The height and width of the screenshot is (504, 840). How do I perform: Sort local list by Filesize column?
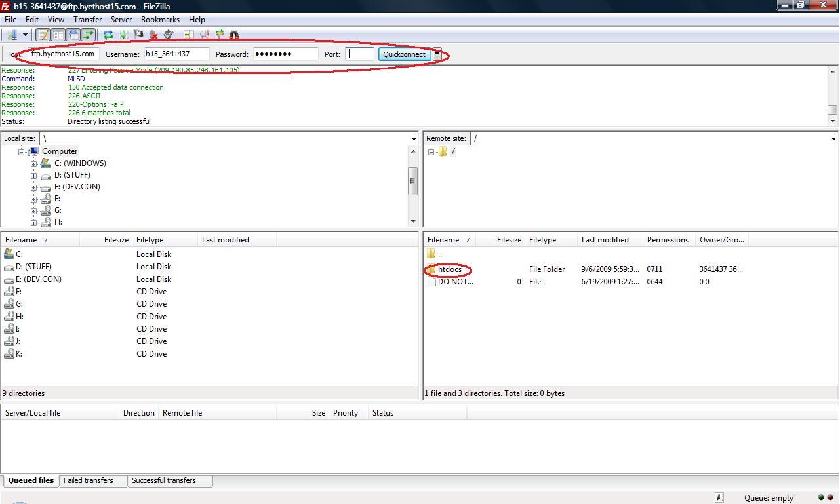[x=106, y=240]
